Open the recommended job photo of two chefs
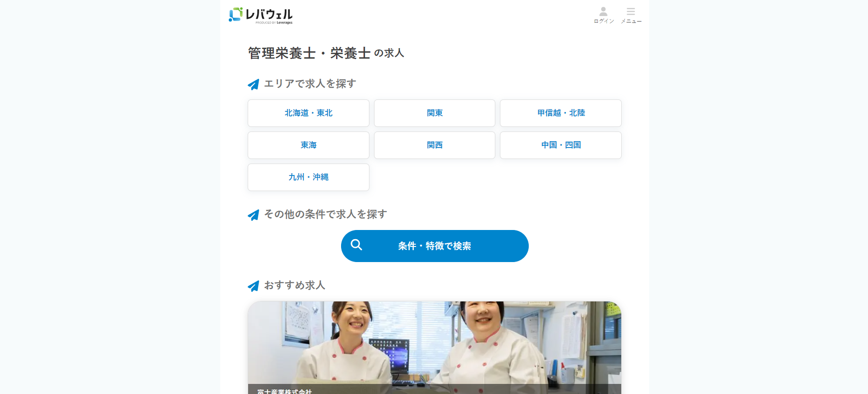 434,344
